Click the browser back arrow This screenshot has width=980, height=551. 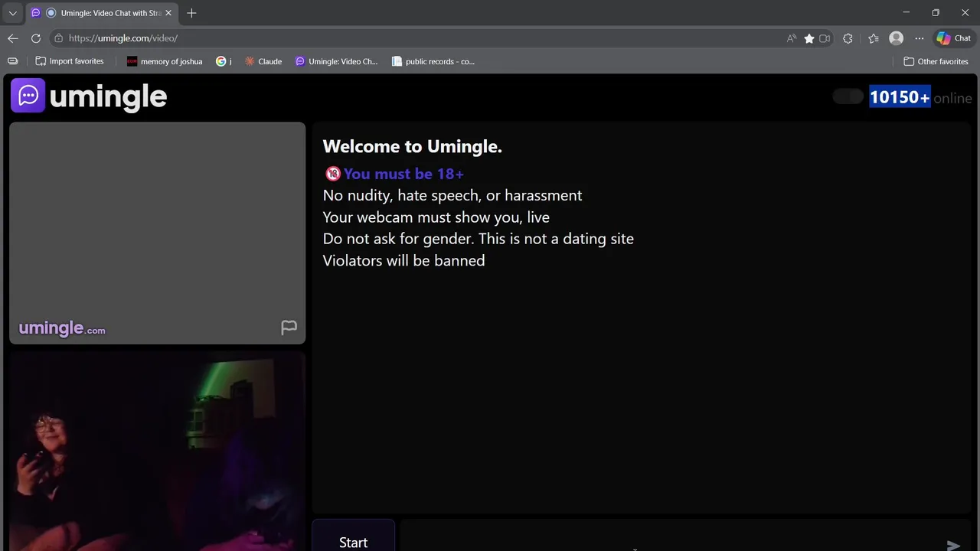pyautogui.click(x=13, y=38)
